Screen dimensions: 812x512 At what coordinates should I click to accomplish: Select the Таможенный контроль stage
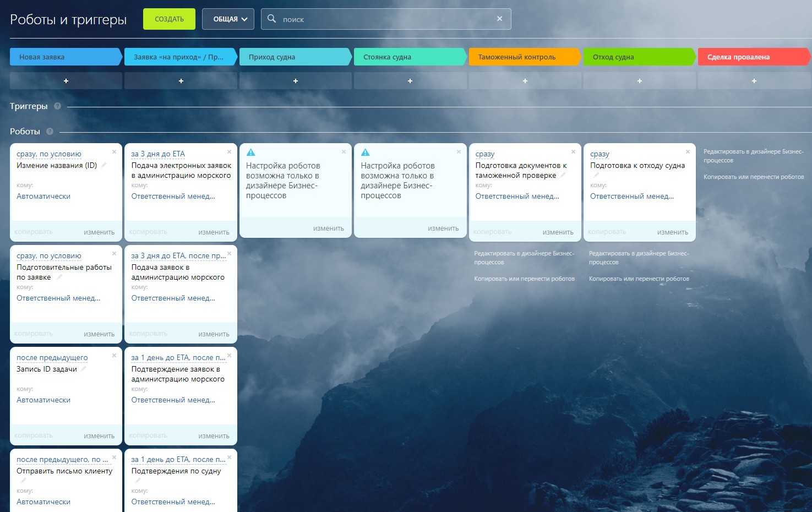tap(525, 57)
